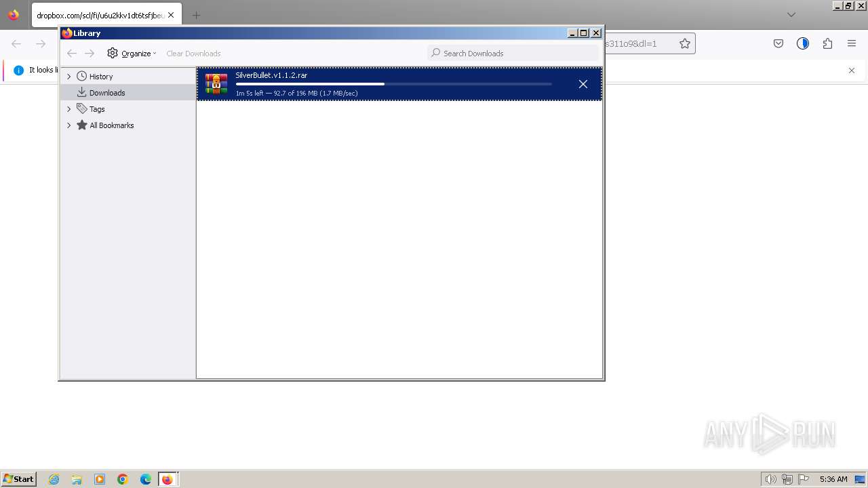Open Firefox account icon in toolbar

803,43
